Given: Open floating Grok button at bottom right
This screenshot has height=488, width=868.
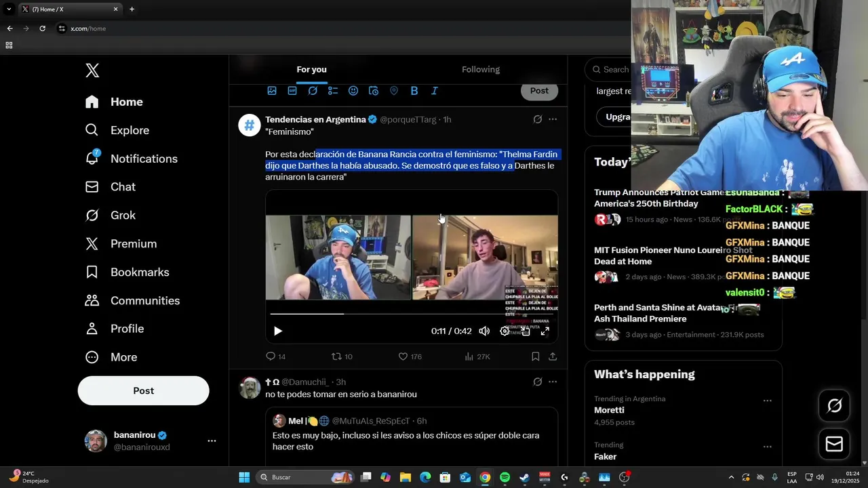Looking at the screenshot, I should pos(835,406).
